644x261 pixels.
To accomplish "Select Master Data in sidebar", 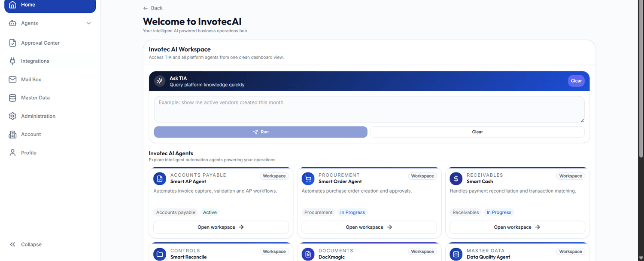I will [x=50, y=98].
